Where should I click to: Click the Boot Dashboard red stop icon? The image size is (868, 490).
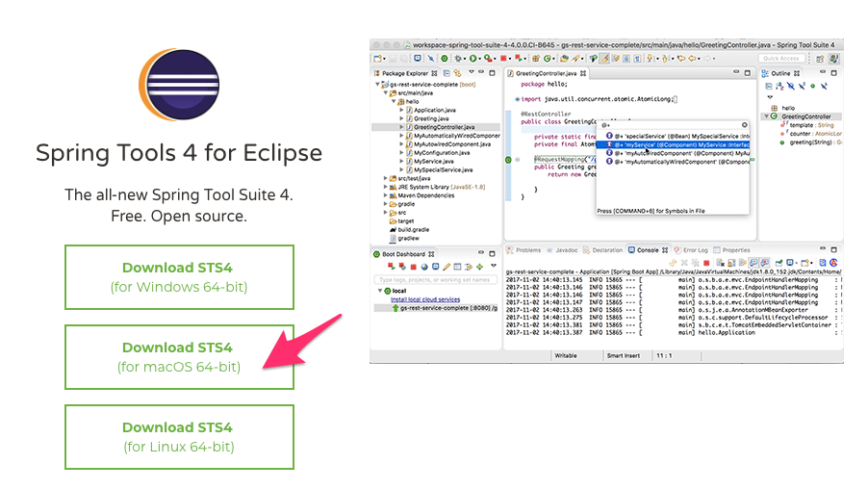click(414, 267)
